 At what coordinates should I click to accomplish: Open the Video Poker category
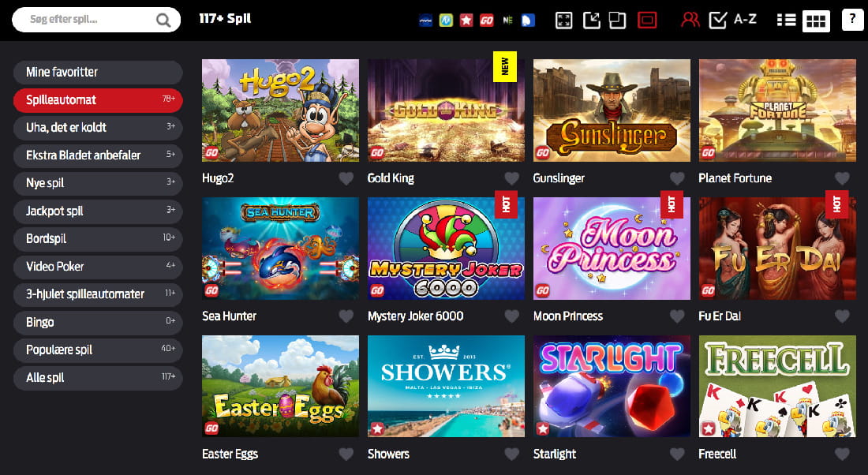(98, 266)
